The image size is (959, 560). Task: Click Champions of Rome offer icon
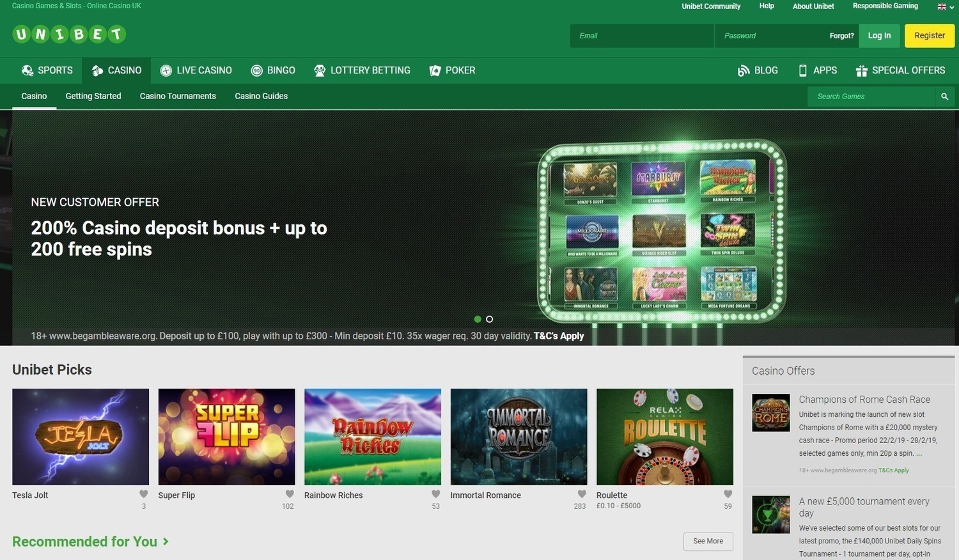771,412
